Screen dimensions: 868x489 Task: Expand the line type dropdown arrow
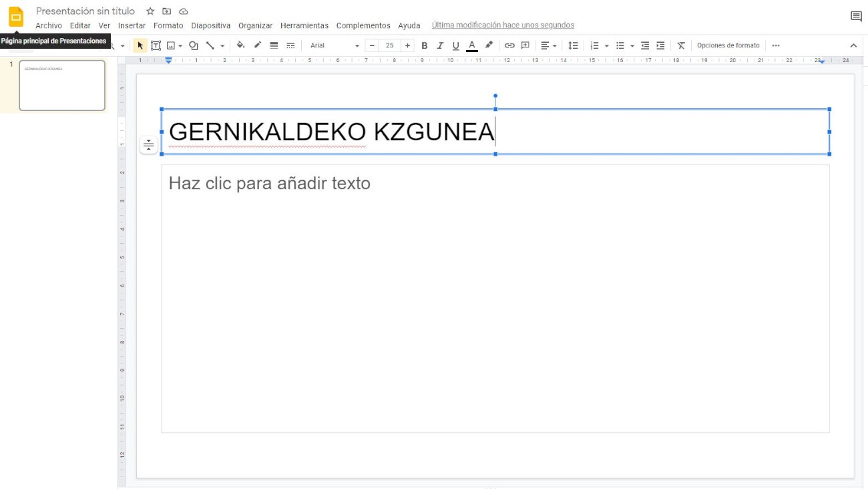click(x=222, y=46)
